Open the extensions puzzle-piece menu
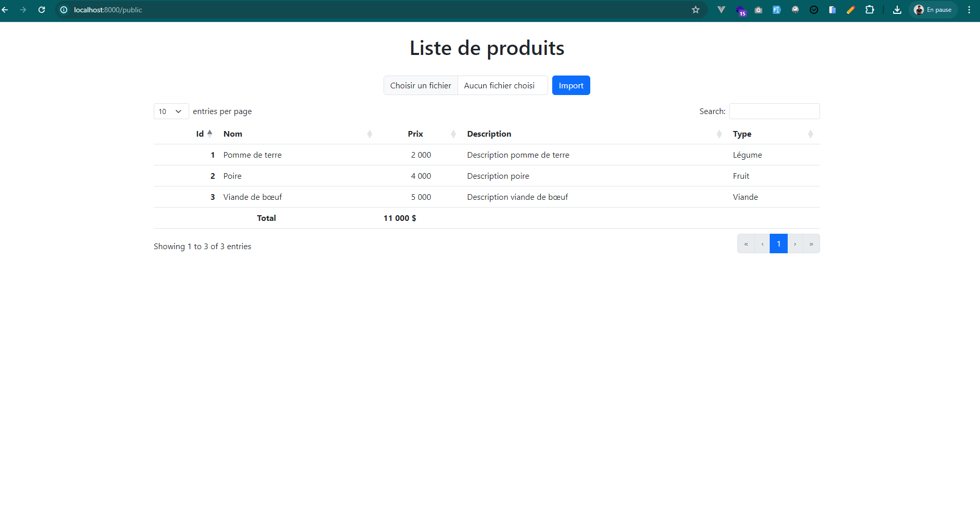980x506 pixels. (x=869, y=10)
